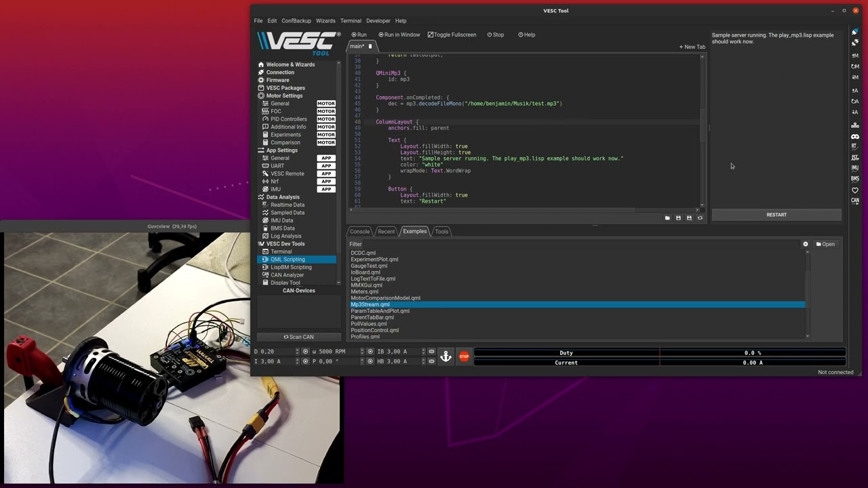Switch to the Tools tab
Image resolution: width=868 pixels, height=488 pixels.
coord(441,232)
